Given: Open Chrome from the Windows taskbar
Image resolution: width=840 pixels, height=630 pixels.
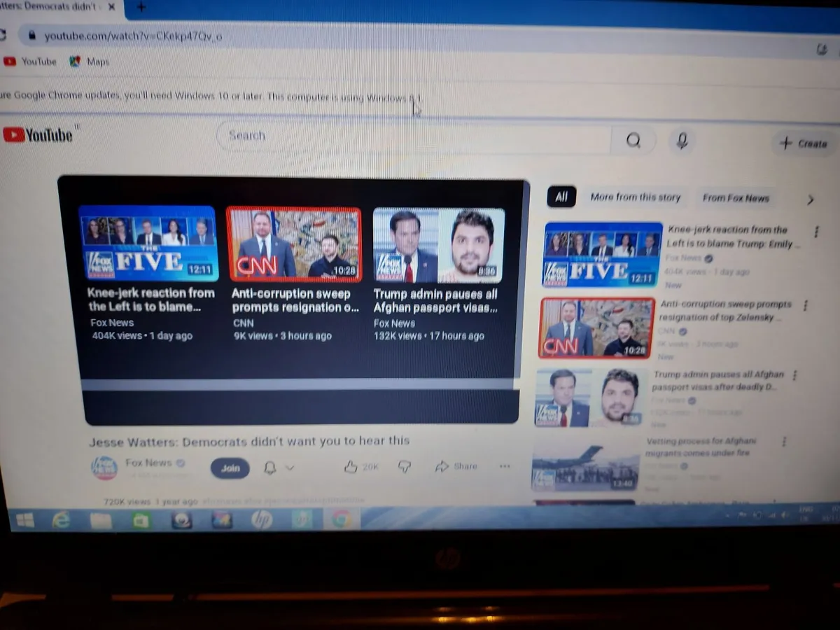Looking at the screenshot, I should tap(342, 519).
